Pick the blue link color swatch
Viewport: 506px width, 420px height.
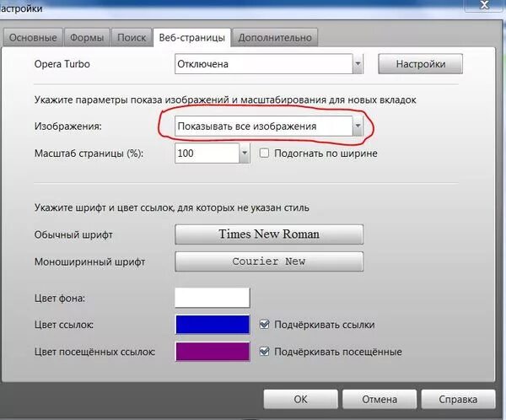[x=213, y=325]
